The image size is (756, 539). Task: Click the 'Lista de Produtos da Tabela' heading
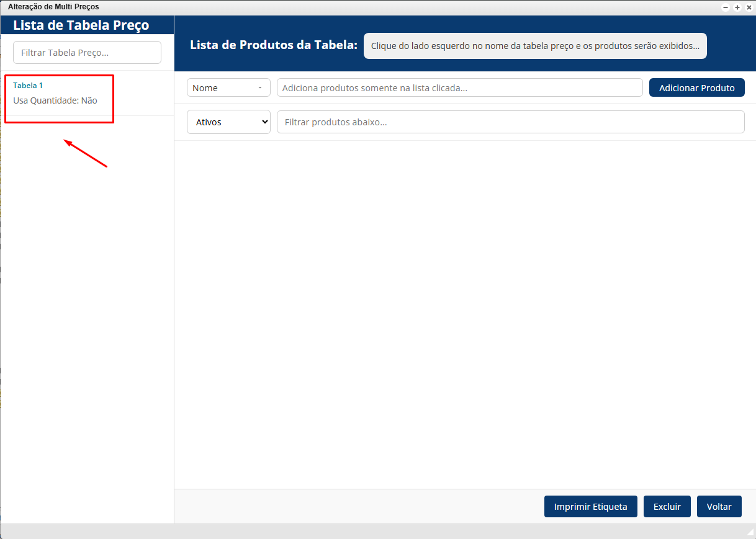(274, 45)
